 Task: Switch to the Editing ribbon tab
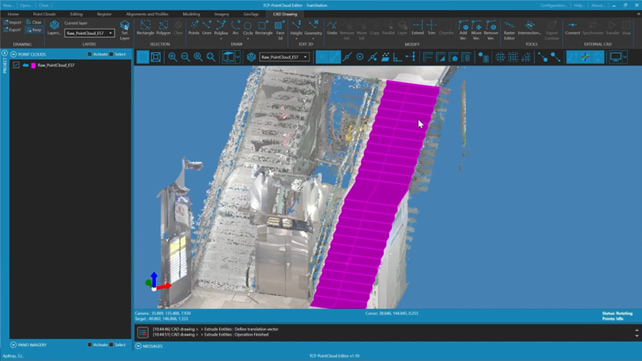[x=76, y=14]
